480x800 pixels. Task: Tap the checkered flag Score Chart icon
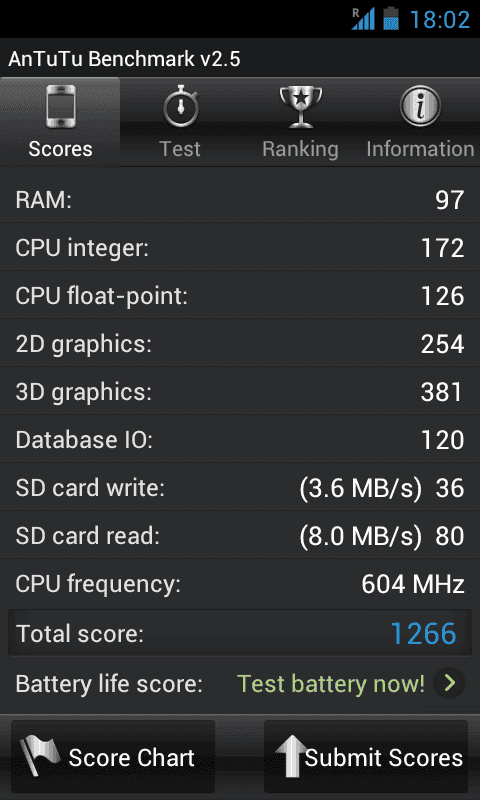coord(40,757)
